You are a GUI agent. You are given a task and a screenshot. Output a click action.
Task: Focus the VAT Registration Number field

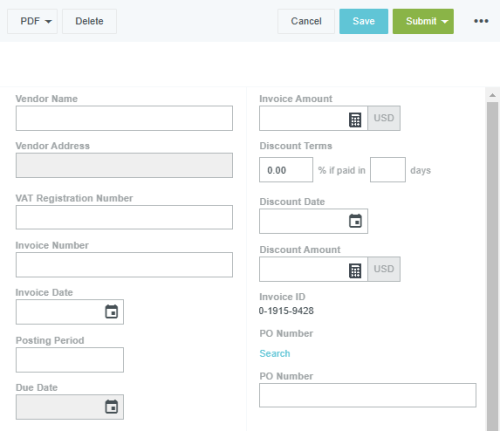tap(124, 217)
